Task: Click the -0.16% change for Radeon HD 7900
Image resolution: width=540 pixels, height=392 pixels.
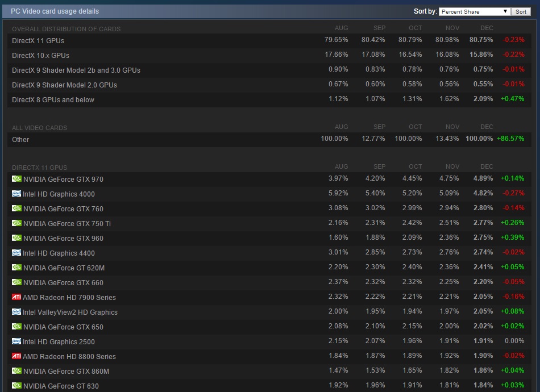Action: pos(513,297)
